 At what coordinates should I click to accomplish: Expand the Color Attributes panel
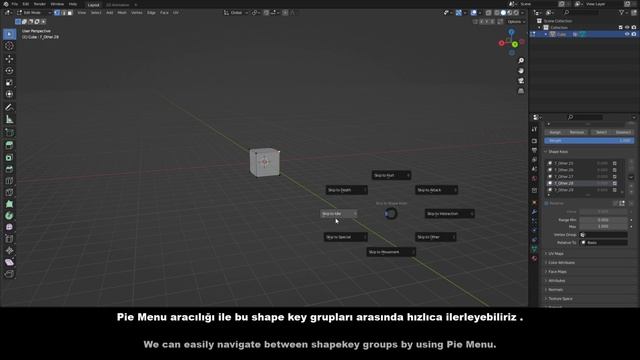[x=561, y=262]
